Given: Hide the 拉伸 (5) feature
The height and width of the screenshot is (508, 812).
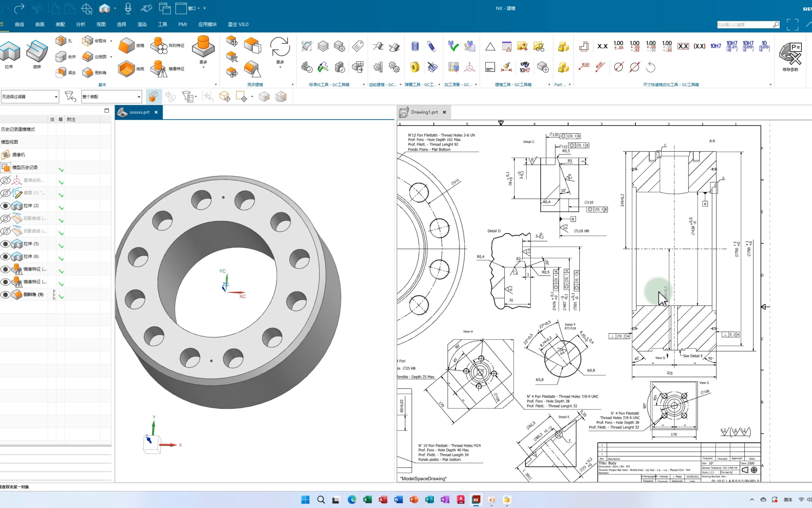Looking at the screenshot, I should point(5,244).
